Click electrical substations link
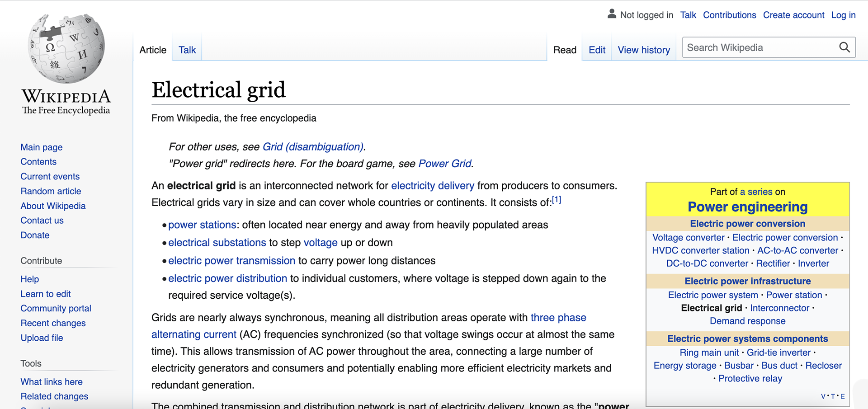The width and height of the screenshot is (868, 409). tap(217, 243)
